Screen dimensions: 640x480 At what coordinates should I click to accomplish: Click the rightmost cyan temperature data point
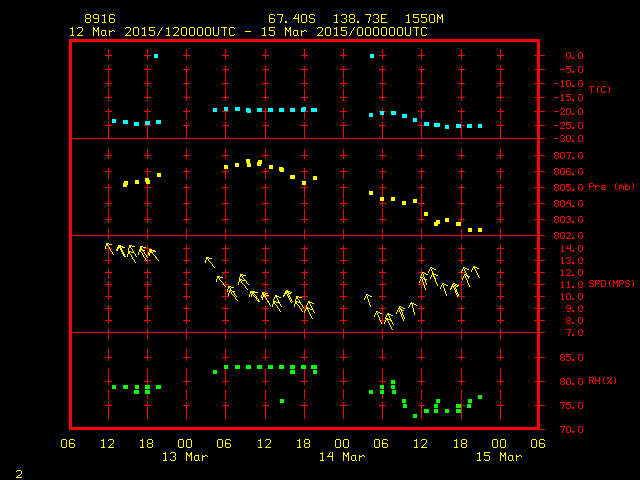point(480,126)
